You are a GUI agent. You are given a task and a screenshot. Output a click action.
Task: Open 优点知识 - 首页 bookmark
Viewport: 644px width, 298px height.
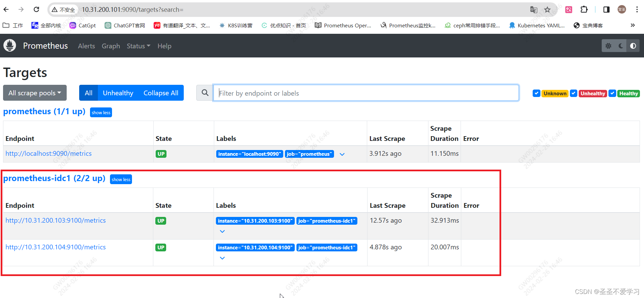click(284, 25)
